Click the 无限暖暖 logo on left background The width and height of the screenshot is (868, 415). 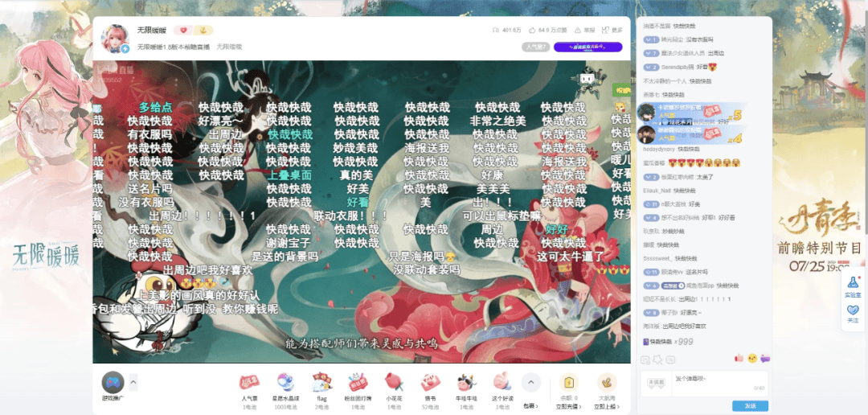(x=46, y=255)
